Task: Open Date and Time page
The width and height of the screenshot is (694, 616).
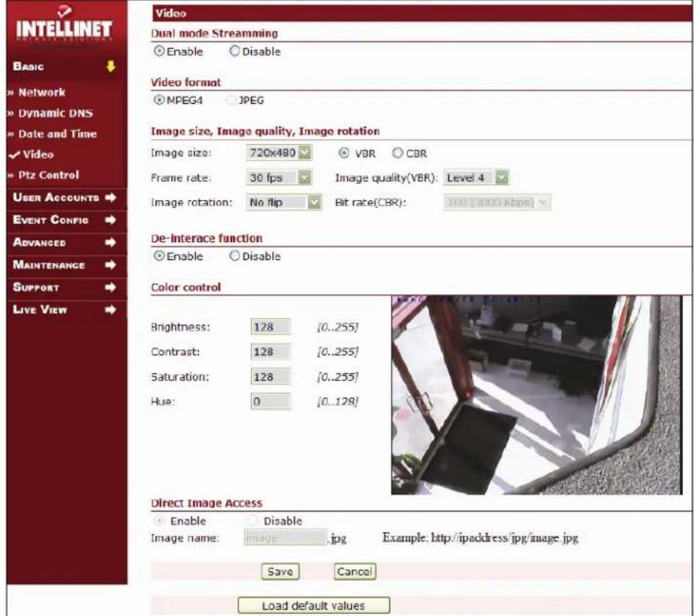Action: [57, 134]
